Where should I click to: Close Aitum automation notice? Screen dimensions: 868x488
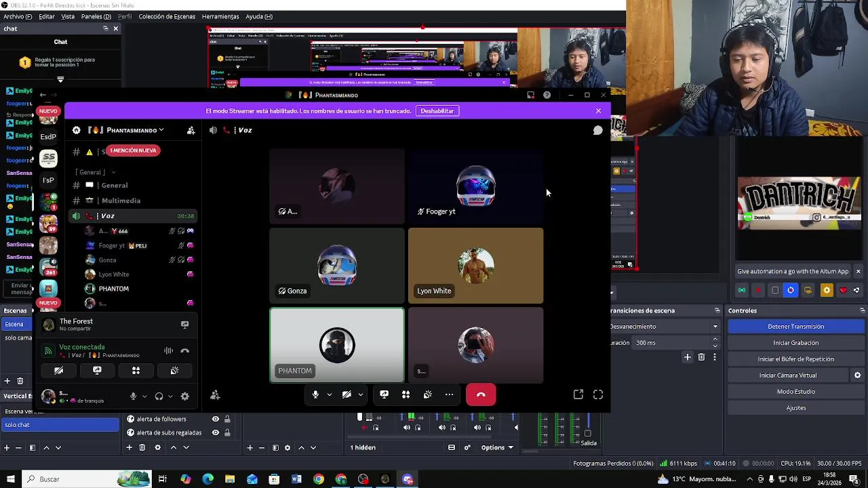coord(858,271)
